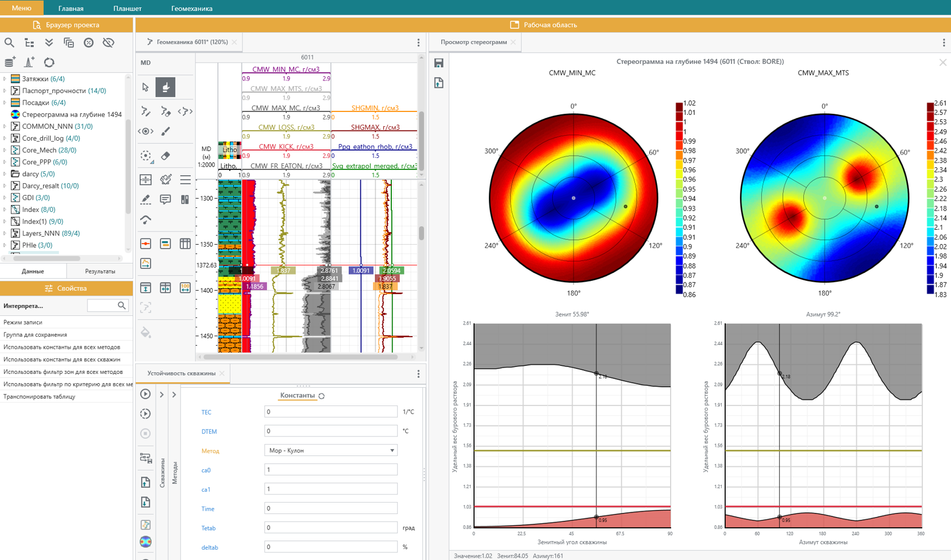Click the ca0 input field

[330, 470]
